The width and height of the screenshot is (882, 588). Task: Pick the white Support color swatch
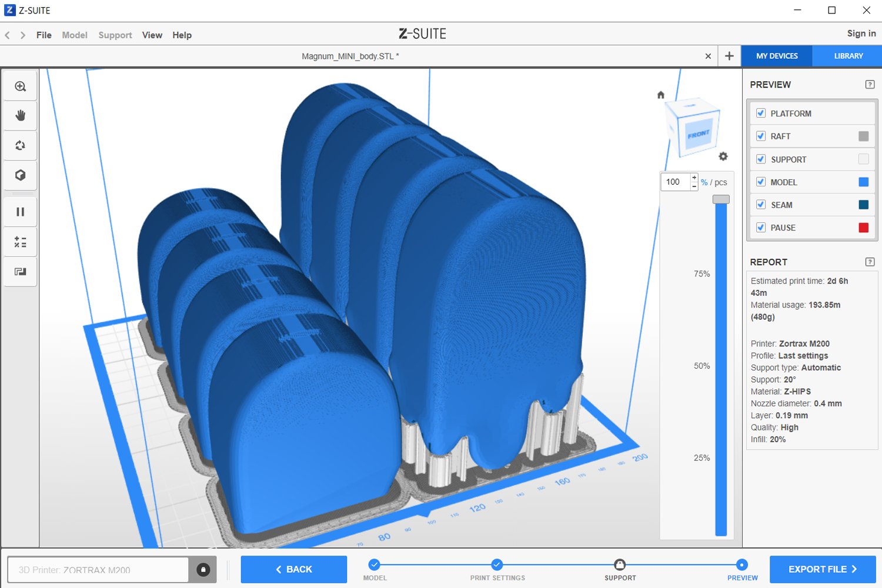(863, 159)
